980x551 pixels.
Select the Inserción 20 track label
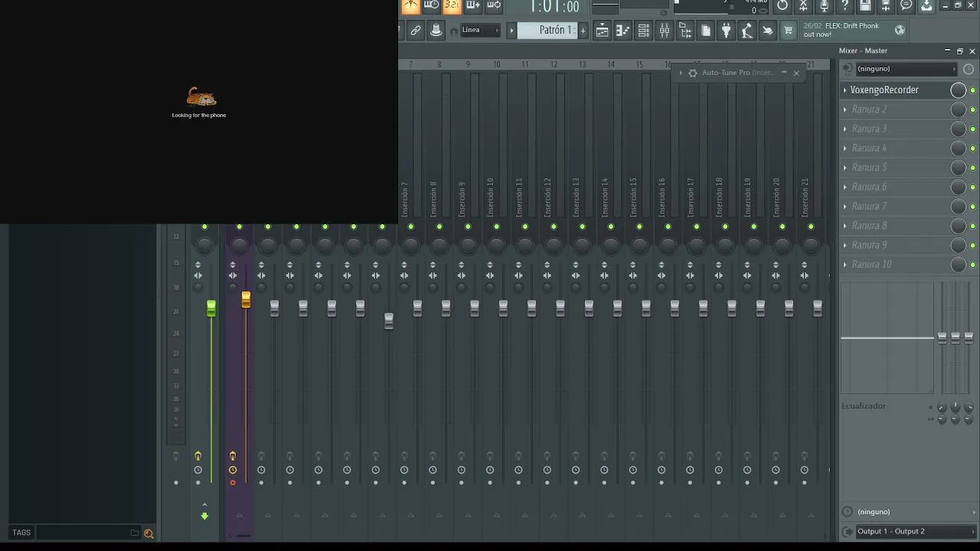tap(776, 197)
